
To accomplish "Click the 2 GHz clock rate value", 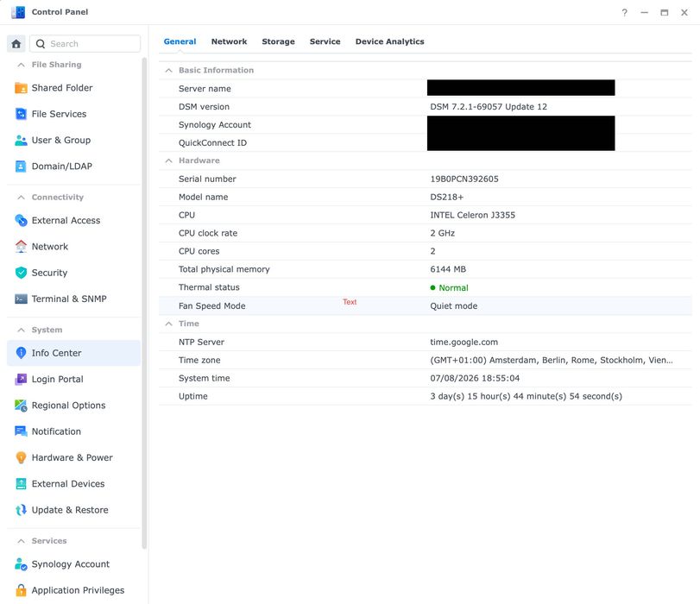I will pos(443,233).
